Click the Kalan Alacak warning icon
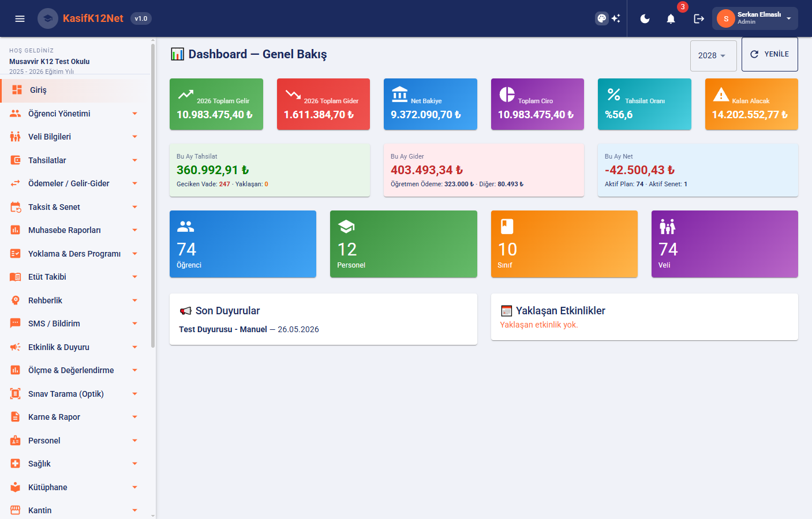The width and height of the screenshot is (812, 519). (x=721, y=94)
